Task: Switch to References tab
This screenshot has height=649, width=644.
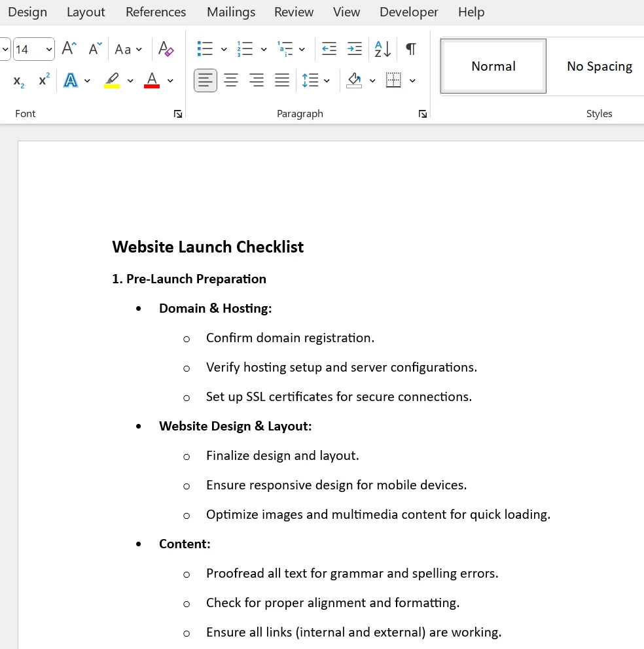Action: (x=156, y=12)
